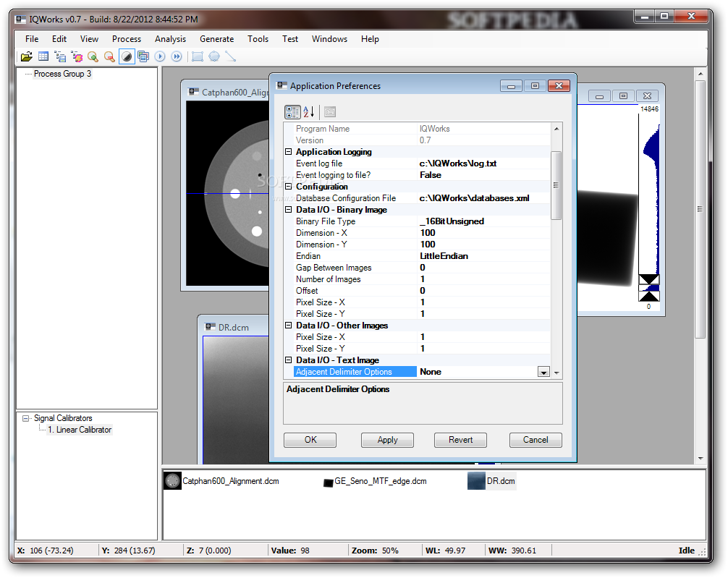Click the property grid scrollbar thumb
The height and width of the screenshot is (578, 728).
(x=556, y=185)
